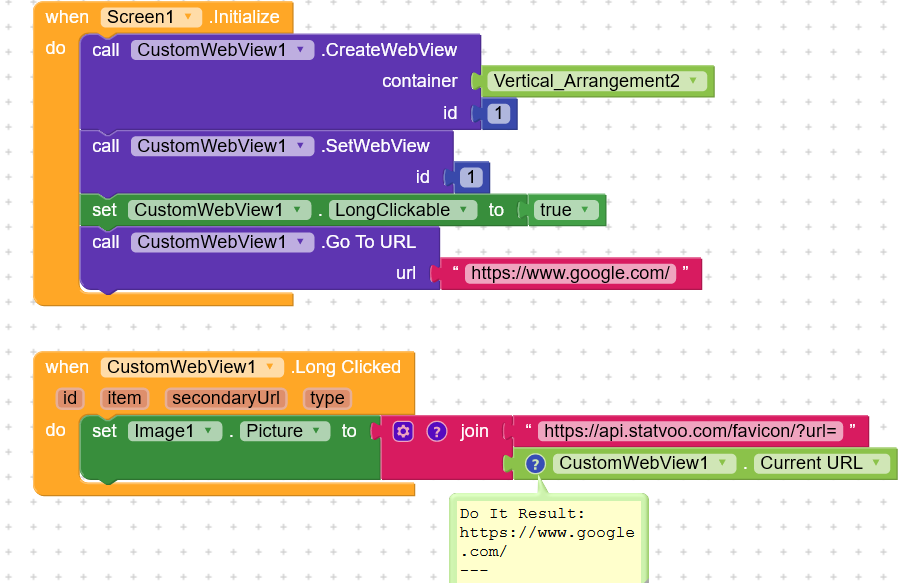This screenshot has width=901, height=583.
Task: Open CustomWebView1 dropdown in the set LongClickable block
Action: 220,210
